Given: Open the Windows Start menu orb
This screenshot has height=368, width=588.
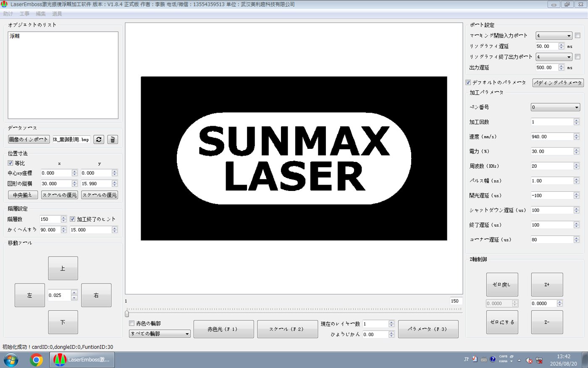Looking at the screenshot, I should (x=11, y=360).
